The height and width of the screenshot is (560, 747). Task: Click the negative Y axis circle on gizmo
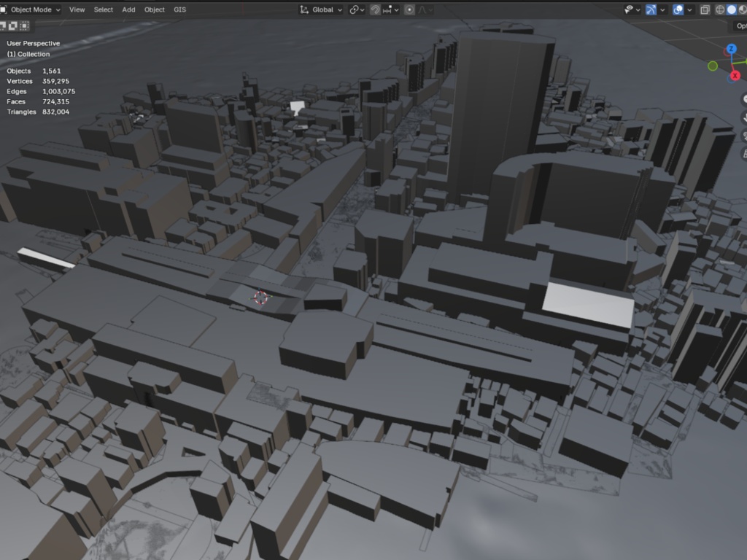click(x=713, y=66)
